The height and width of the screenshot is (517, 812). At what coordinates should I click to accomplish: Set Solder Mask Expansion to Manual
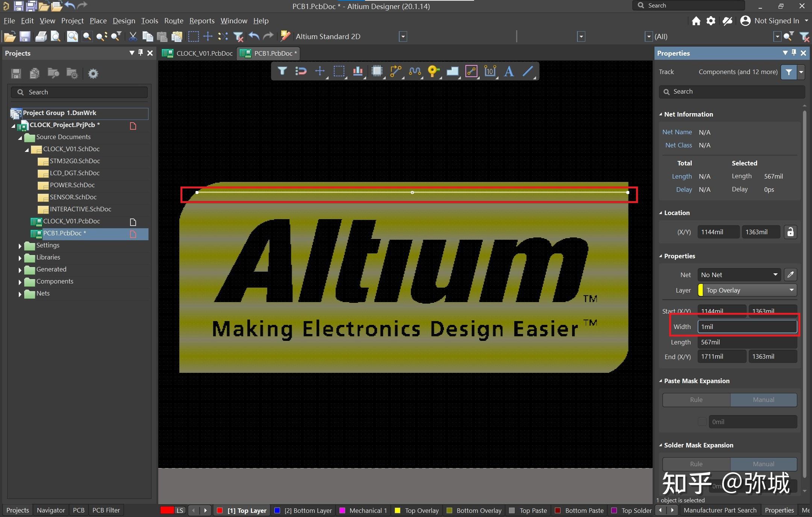click(763, 464)
